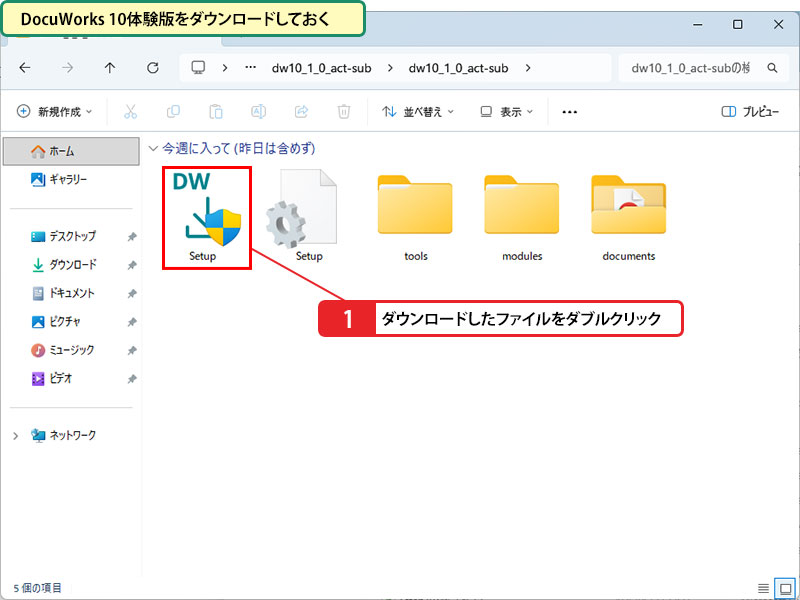This screenshot has width=800, height=600.
Task: Maximize the File Explorer window
Action: click(737, 24)
